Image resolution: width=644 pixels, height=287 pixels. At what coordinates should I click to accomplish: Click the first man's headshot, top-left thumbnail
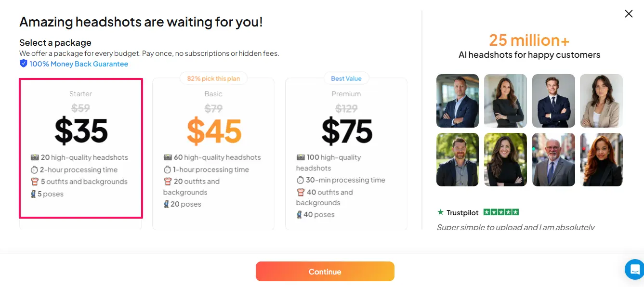(x=458, y=101)
